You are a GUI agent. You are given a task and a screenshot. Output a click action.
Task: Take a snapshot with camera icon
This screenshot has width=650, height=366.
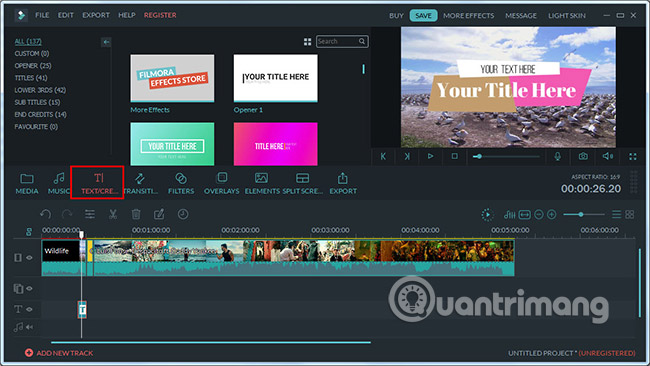click(x=583, y=157)
